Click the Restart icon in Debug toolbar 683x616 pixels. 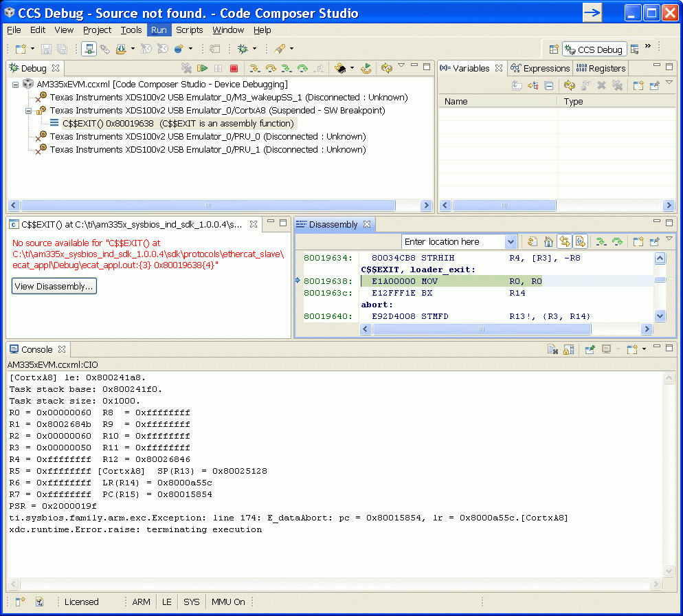pos(366,68)
